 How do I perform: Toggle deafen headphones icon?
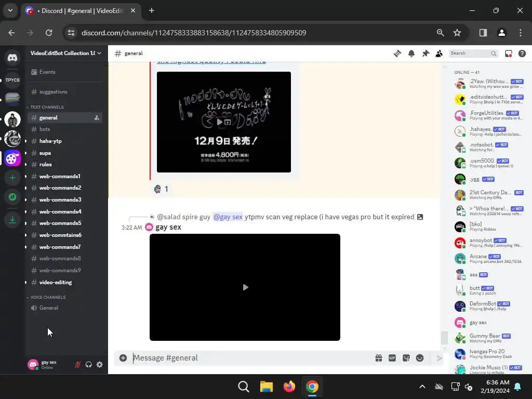[88, 365]
